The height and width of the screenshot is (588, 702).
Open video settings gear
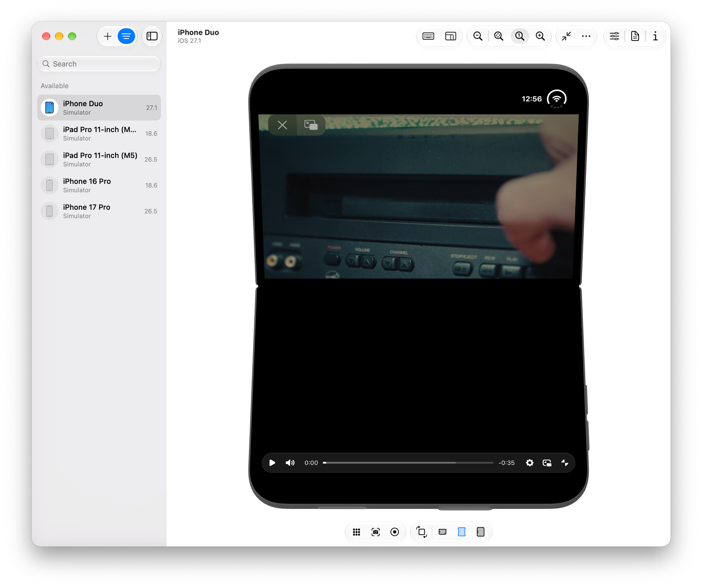point(529,463)
